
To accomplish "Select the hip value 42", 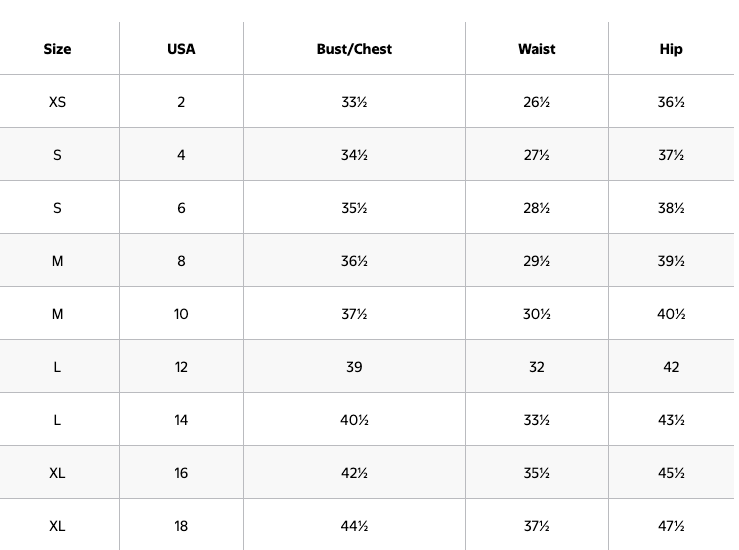I will tap(671, 367).
